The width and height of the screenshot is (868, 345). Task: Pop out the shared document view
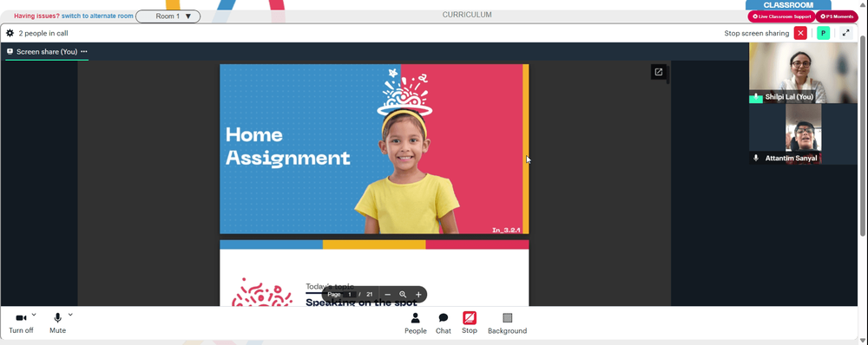658,72
